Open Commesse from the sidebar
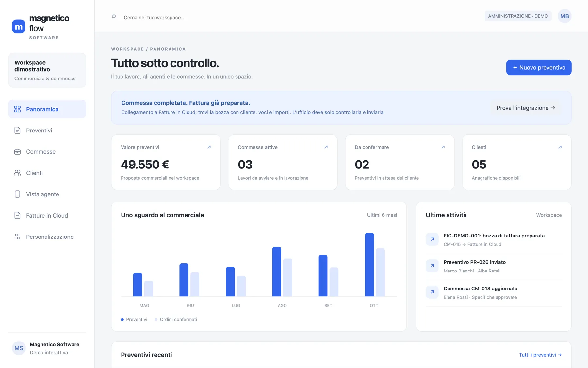 pos(47,151)
